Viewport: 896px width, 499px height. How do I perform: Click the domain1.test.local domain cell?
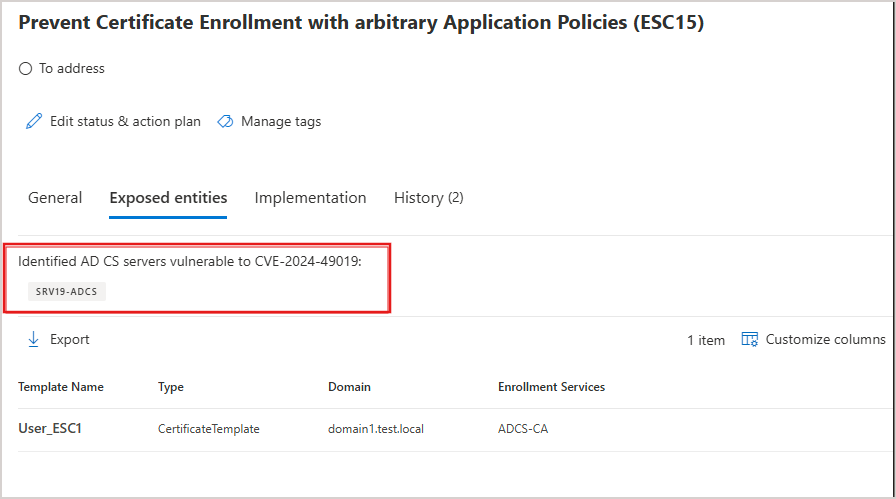click(x=376, y=429)
